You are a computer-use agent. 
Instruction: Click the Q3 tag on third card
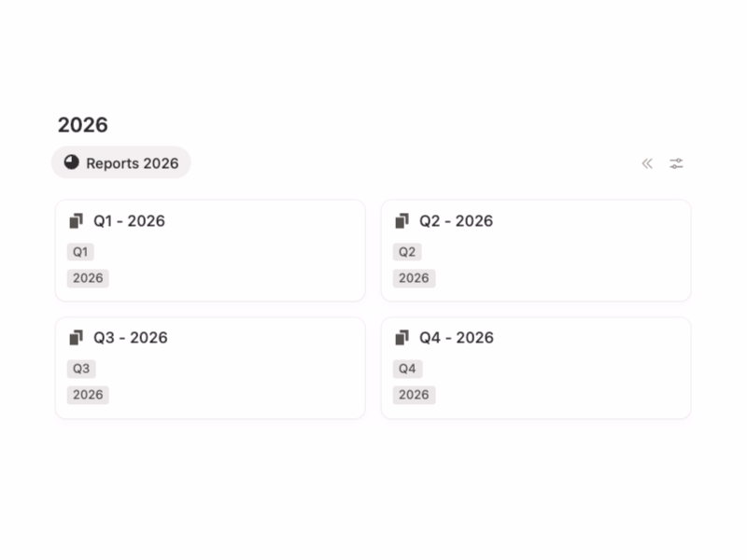coord(81,369)
